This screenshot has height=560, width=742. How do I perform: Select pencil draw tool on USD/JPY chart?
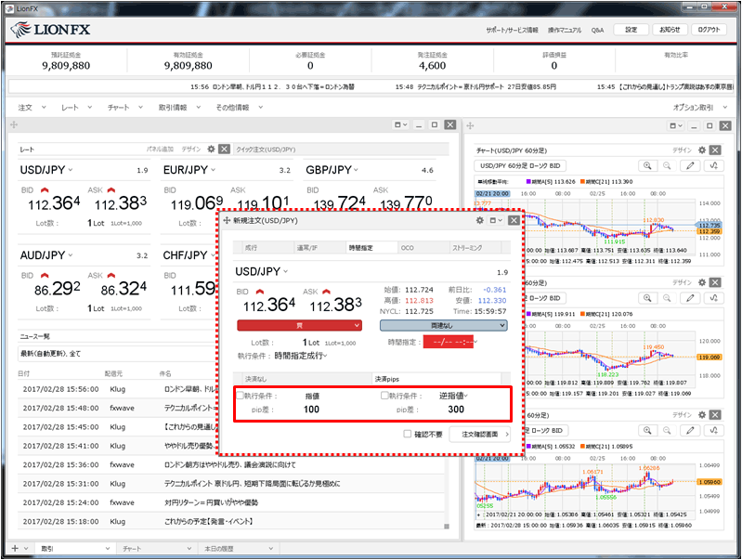[690, 165]
